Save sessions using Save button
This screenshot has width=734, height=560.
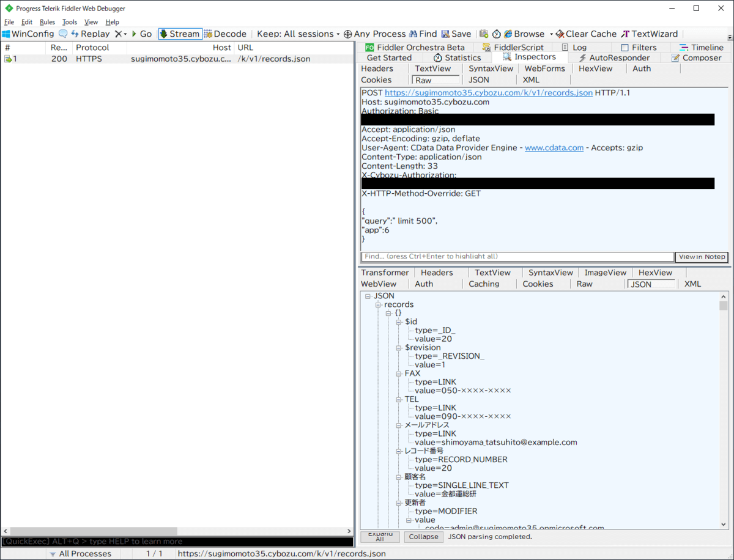pos(456,34)
